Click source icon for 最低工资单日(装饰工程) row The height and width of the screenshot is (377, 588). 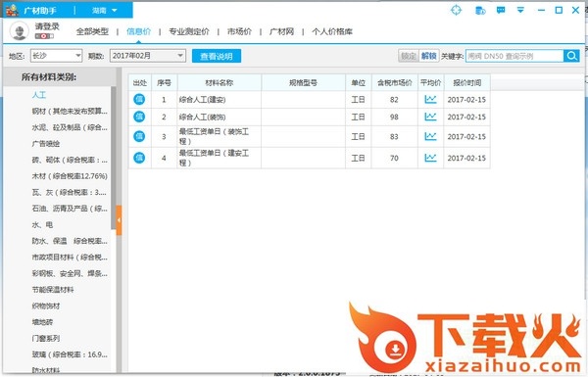click(139, 136)
